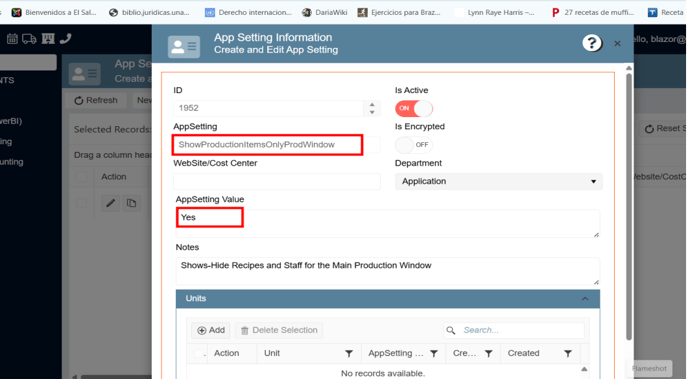688x379 pixels.
Task: Toggle the Is Encrypted switch on
Action: [x=414, y=145]
